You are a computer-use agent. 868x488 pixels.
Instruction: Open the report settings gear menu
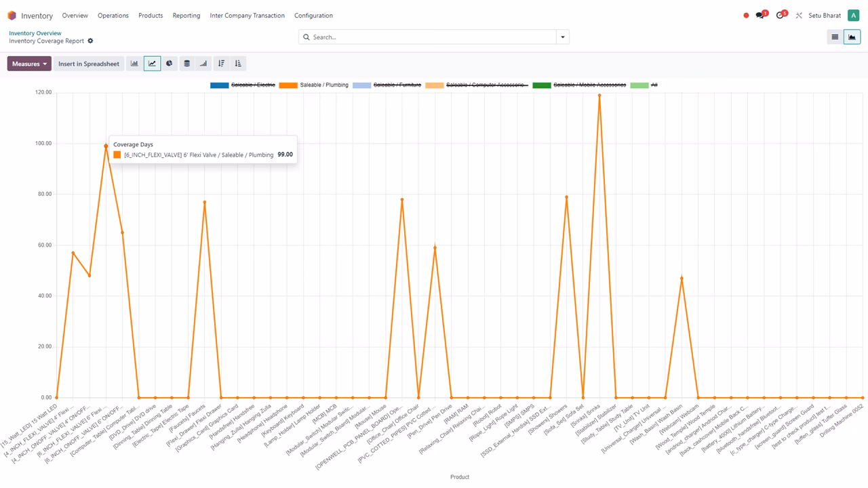pos(90,41)
